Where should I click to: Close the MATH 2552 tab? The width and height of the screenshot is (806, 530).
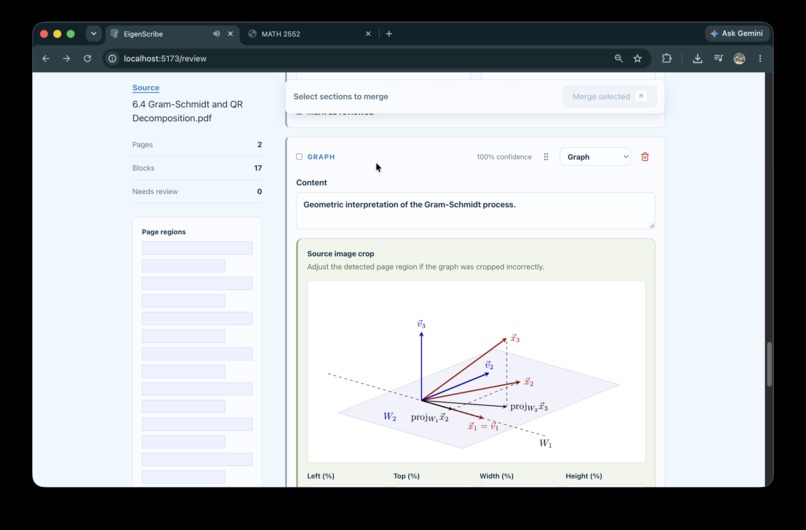[368, 34]
